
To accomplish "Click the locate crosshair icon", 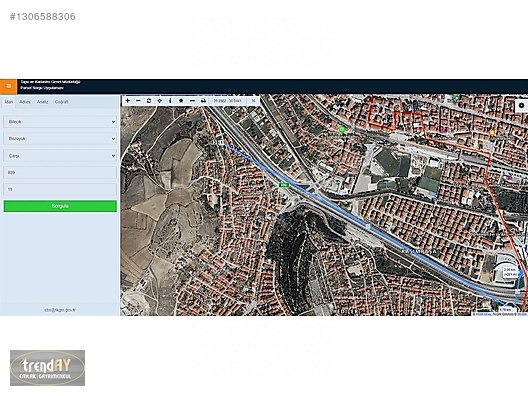I will (x=160, y=101).
